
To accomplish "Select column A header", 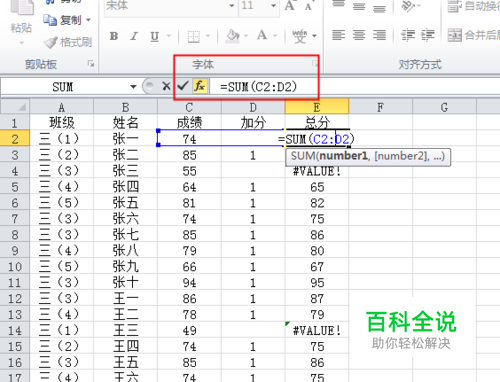I will pyautogui.click(x=62, y=107).
